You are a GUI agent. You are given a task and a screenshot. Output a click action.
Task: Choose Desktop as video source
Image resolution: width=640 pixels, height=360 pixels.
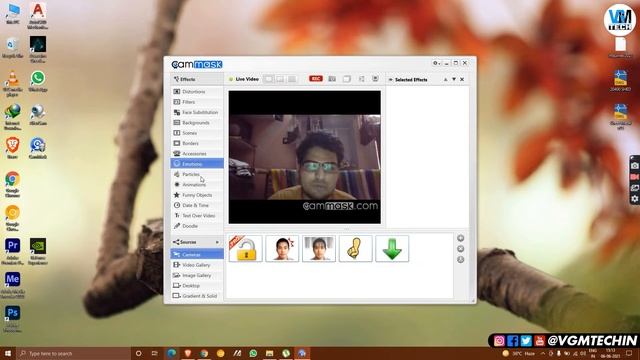pyautogui.click(x=197, y=285)
